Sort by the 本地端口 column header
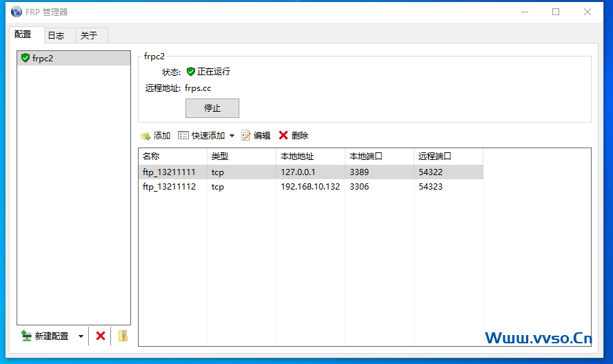This screenshot has width=613, height=364. point(380,156)
